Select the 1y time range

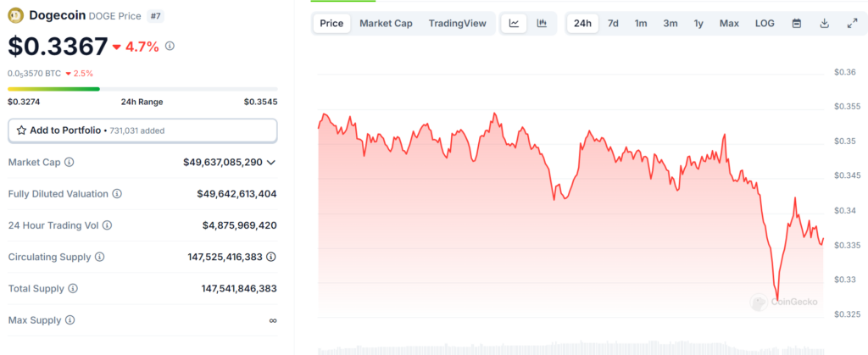(698, 23)
